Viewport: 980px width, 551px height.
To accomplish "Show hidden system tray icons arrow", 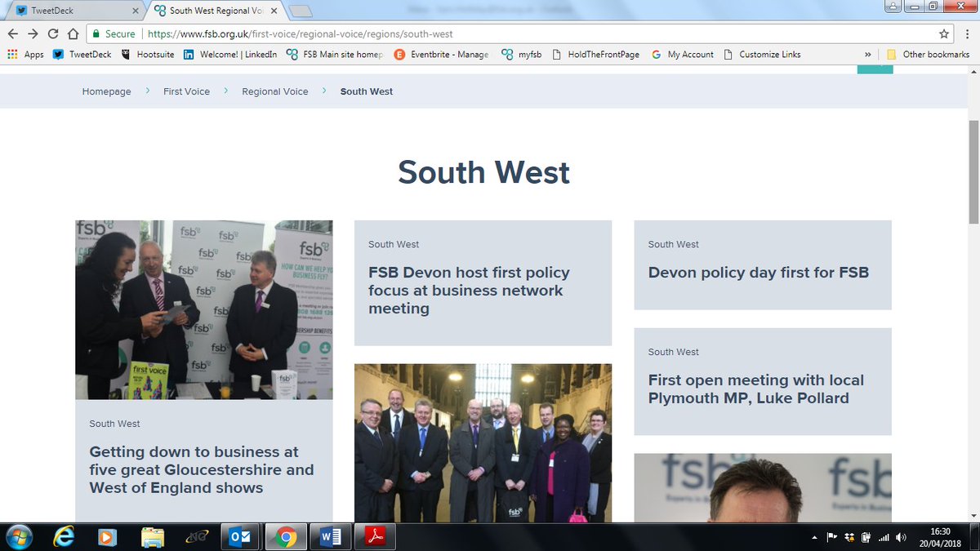I will click(814, 537).
